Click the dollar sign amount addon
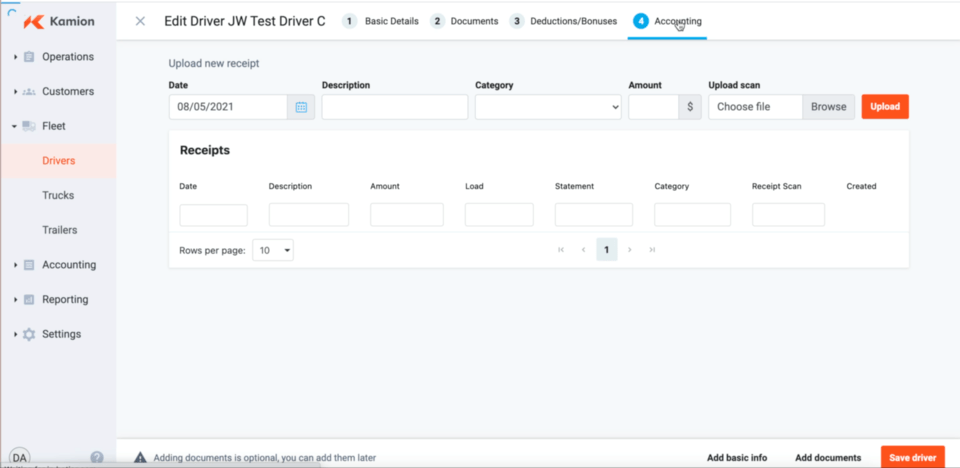Image resolution: width=960 pixels, height=468 pixels. coord(690,107)
